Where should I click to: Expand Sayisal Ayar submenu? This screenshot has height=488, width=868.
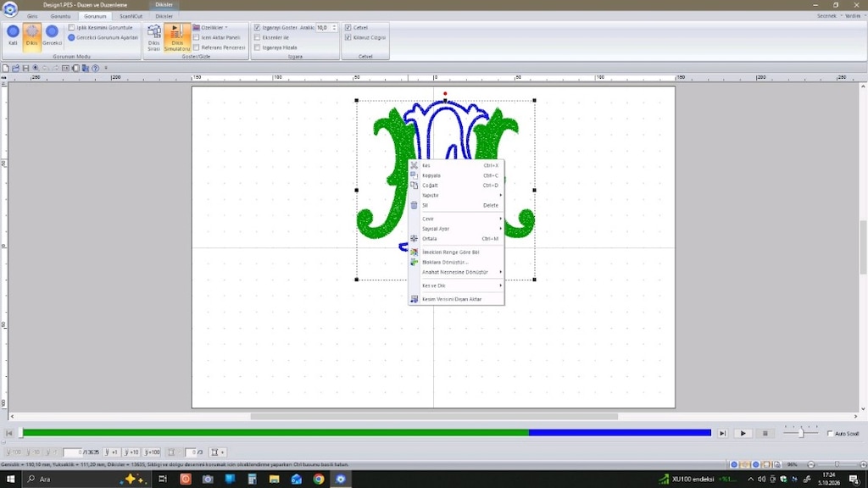[457, 229]
